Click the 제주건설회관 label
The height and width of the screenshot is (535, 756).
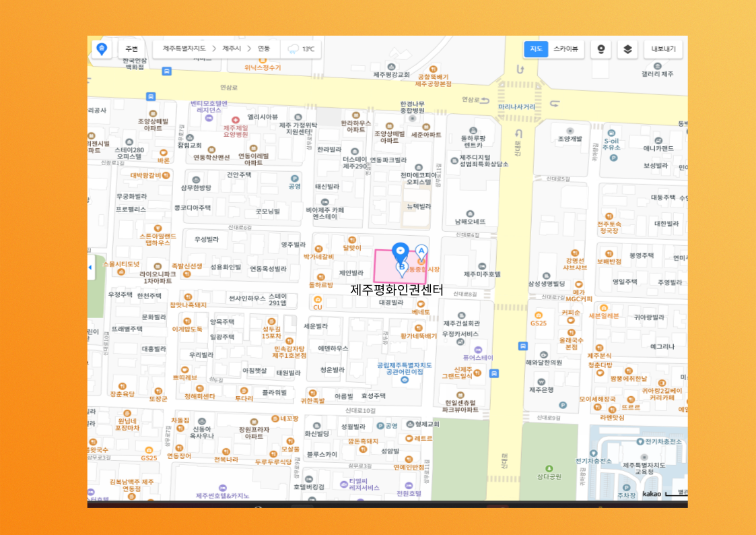point(461,323)
